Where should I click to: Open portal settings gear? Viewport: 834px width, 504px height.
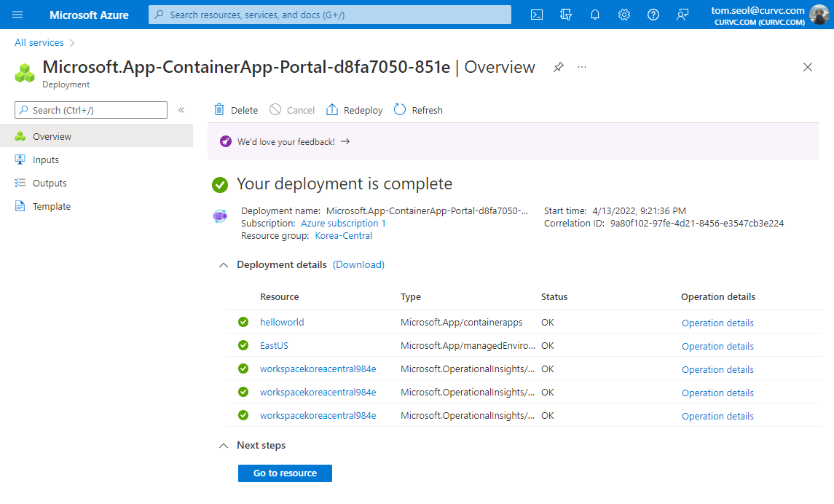point(624,15)
